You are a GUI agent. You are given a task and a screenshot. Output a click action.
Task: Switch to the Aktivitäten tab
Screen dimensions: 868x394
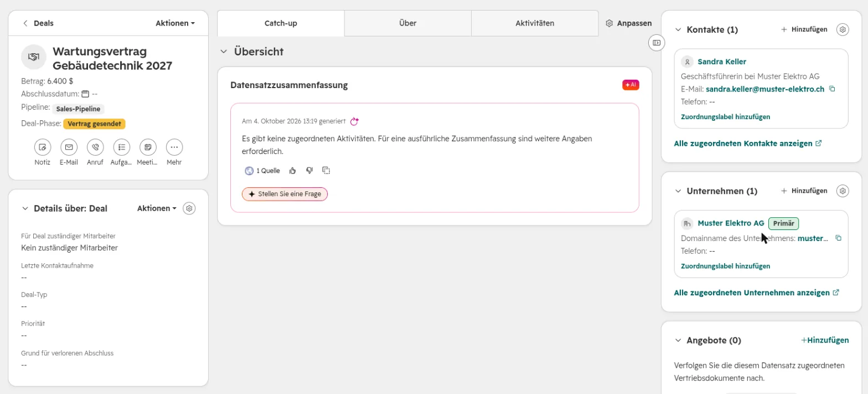[535, 23]
